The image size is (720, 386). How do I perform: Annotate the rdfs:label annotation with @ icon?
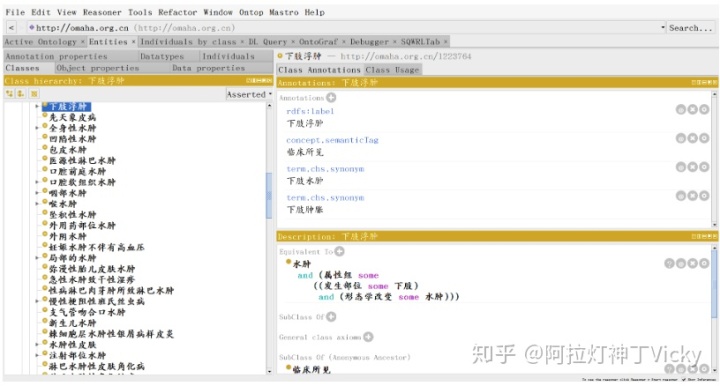pos(681,109)
